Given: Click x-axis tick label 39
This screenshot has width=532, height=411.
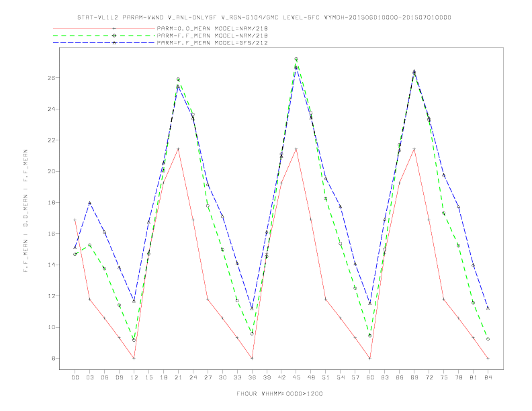Looking at the screenshot, I should coord(267,377).
